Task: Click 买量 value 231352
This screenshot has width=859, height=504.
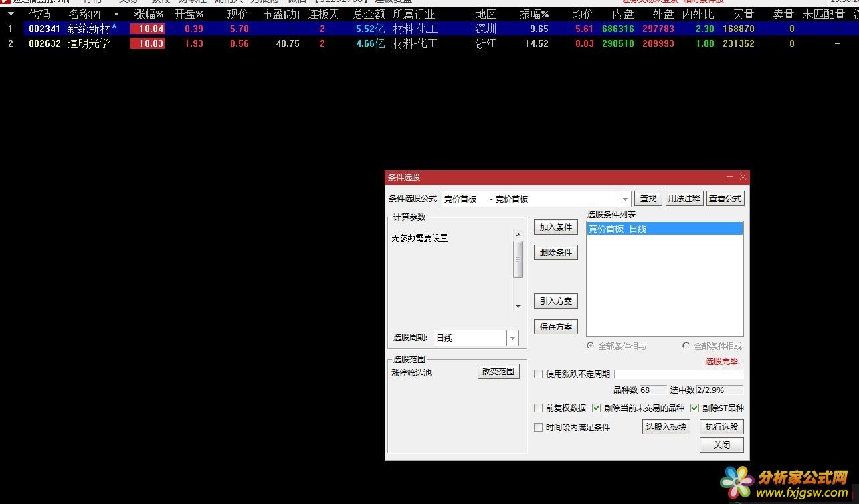Action: 739,43
